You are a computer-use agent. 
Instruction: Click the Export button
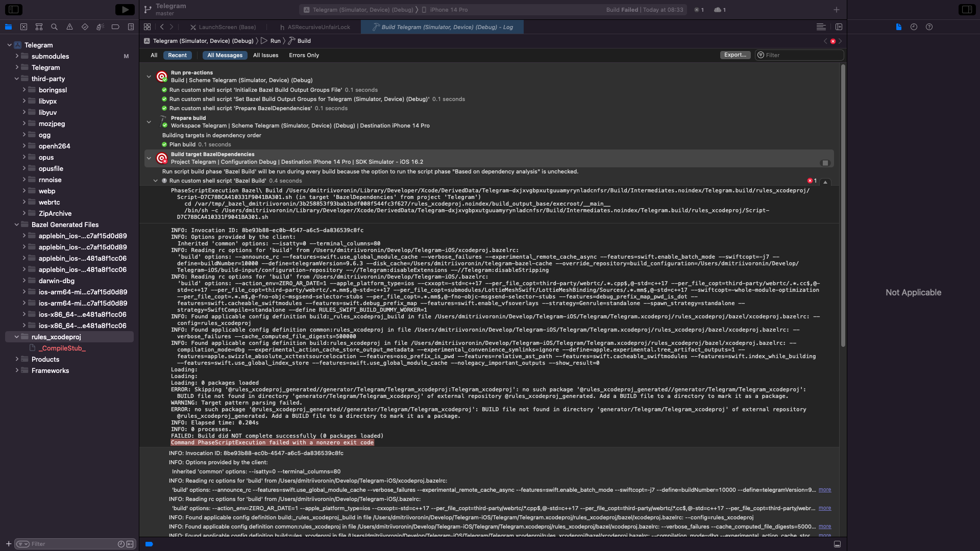pyautogui.click(x=735, y=55)
